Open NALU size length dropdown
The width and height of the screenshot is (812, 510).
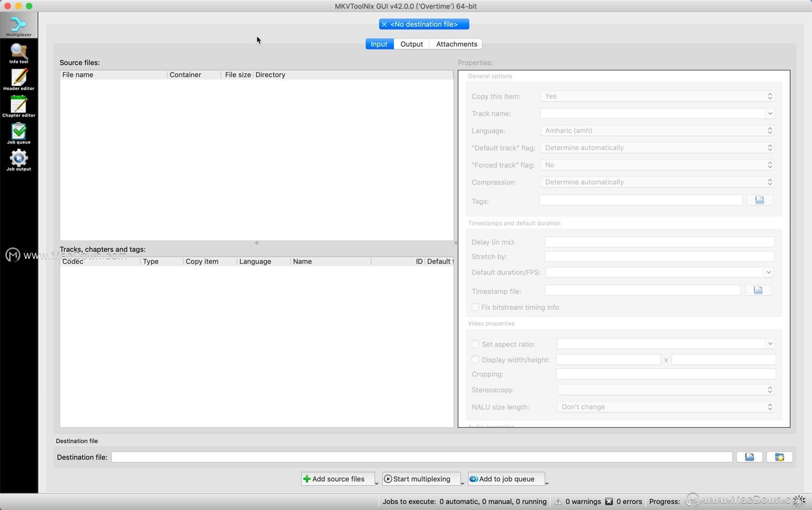pos(665,407)
